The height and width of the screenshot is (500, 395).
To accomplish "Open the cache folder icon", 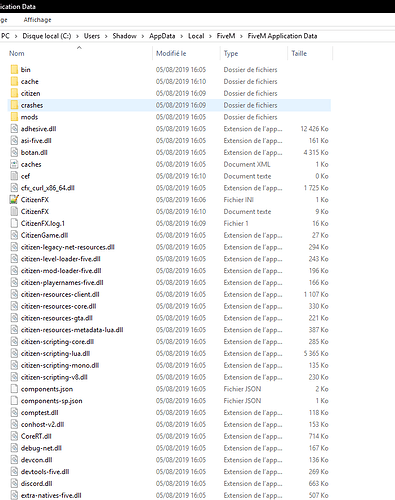I will click(14, 81).
